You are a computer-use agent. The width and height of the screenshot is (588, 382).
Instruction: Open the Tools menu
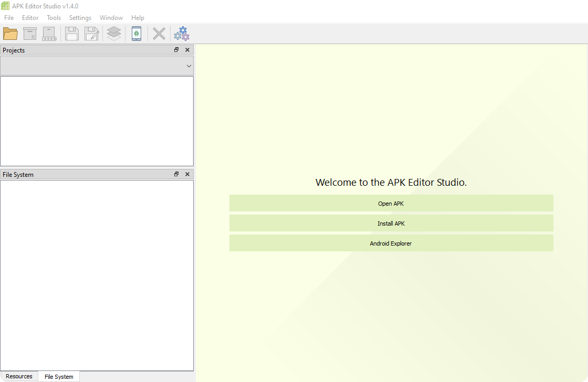(54, 18)
